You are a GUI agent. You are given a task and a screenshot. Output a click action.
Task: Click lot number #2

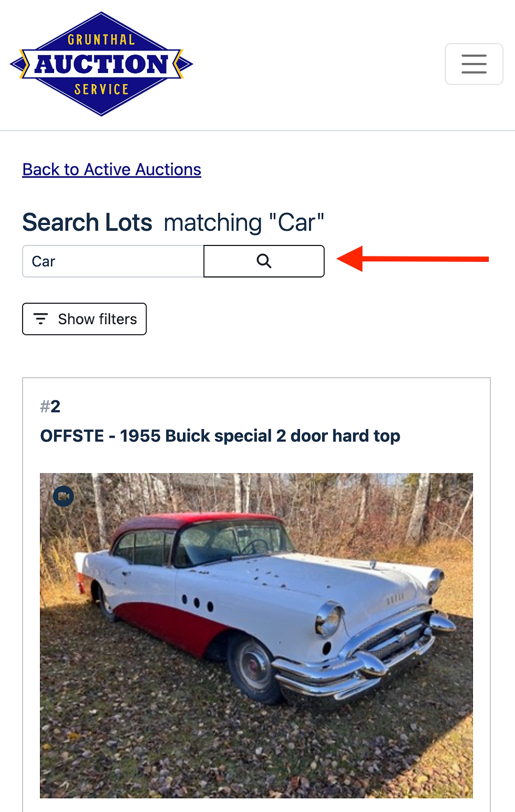[x=50, y=406]
